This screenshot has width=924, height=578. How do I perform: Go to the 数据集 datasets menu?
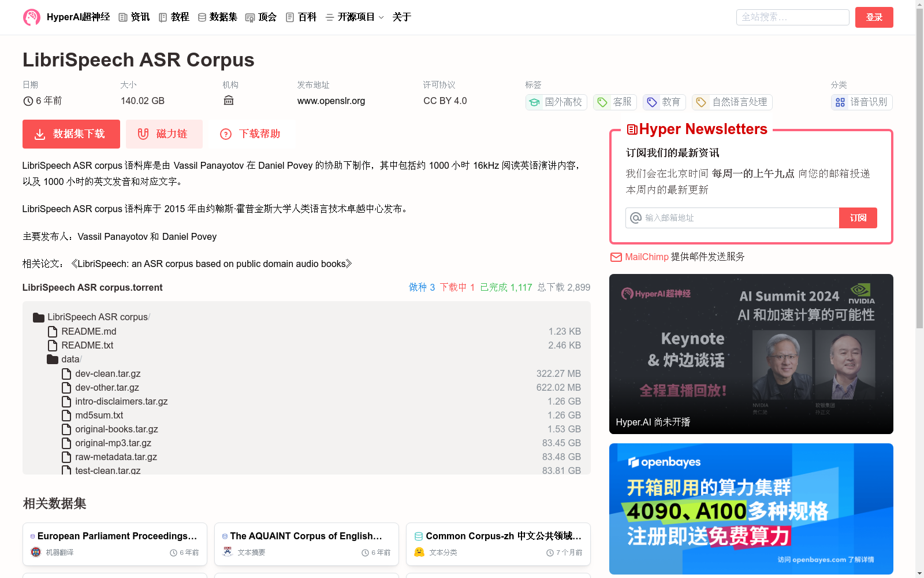[217, 17]
